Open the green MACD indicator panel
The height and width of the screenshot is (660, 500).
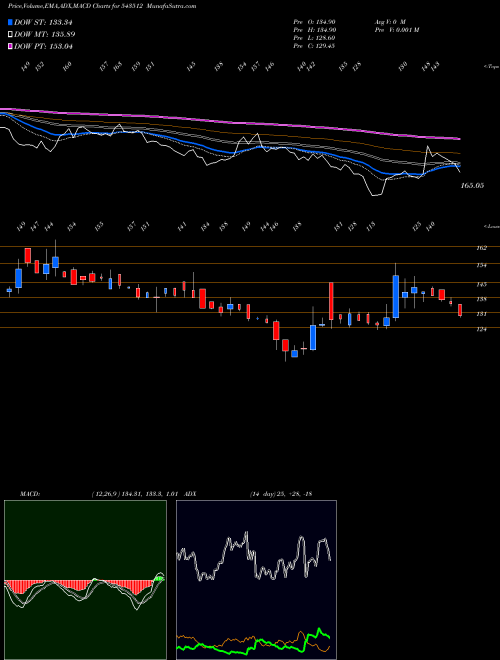coord(85,580)
